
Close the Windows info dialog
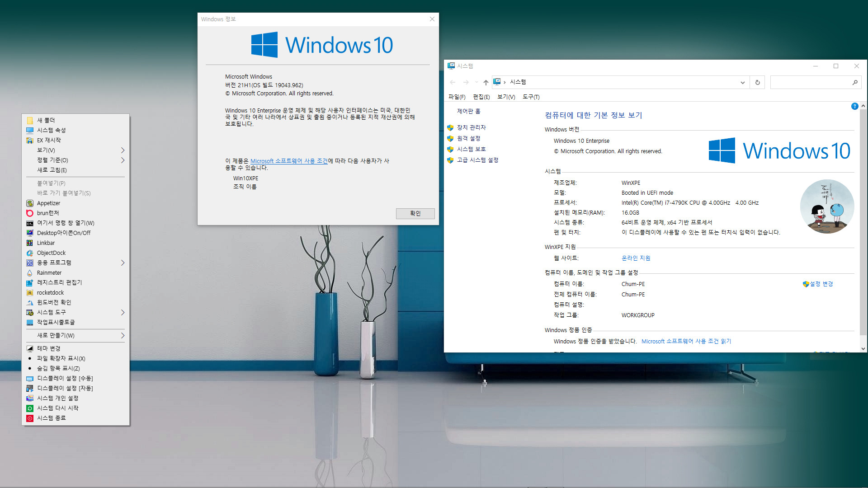tap(432, 19)
